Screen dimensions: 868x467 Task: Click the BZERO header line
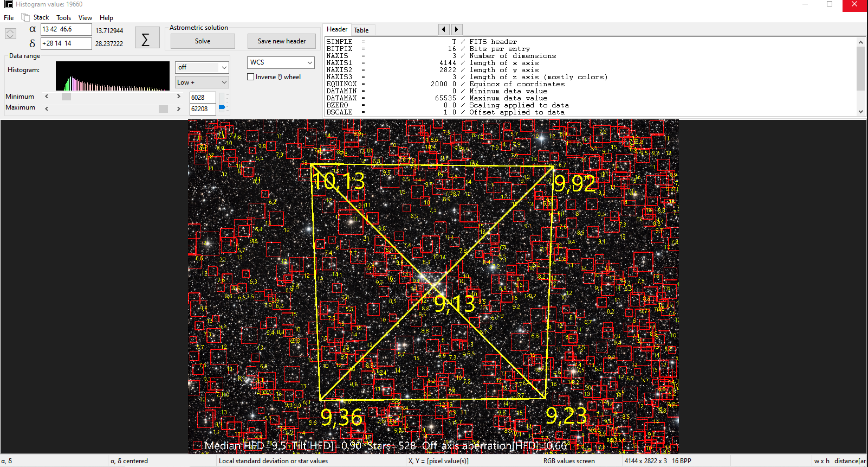[x=448, y=105]
